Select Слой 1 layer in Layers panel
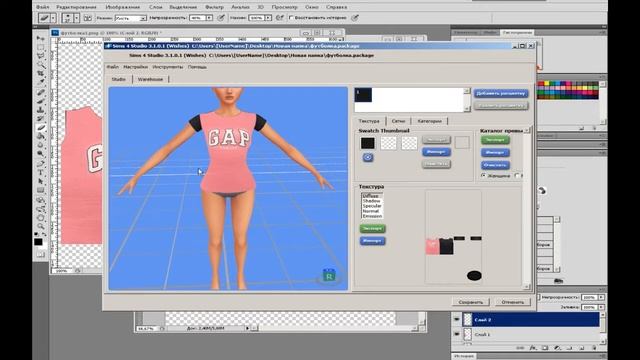Viewport: 640px width, 360px height. click(531, 334)
